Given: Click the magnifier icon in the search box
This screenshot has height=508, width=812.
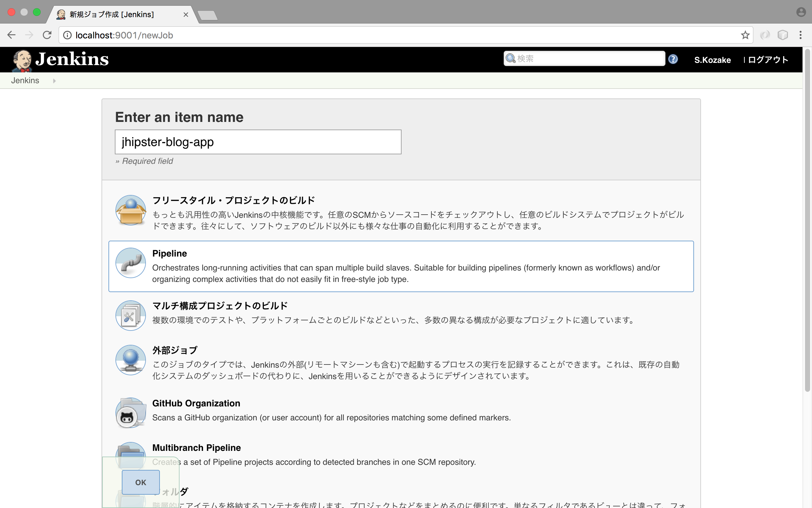Looking at the screenshot, I should pyautogui.click(x=510, y=58).
